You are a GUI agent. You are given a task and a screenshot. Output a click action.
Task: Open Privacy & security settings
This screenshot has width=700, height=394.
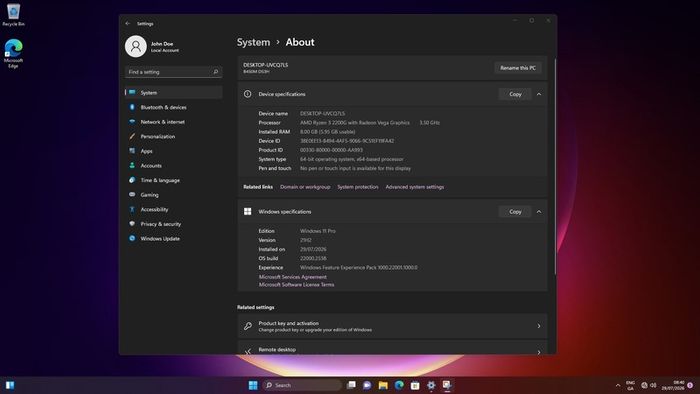coord(173,224)
